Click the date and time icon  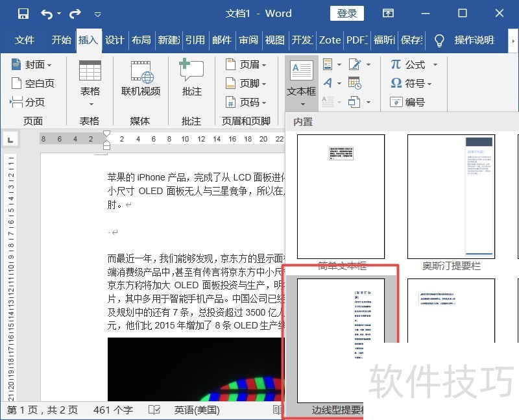pos(354,83)
